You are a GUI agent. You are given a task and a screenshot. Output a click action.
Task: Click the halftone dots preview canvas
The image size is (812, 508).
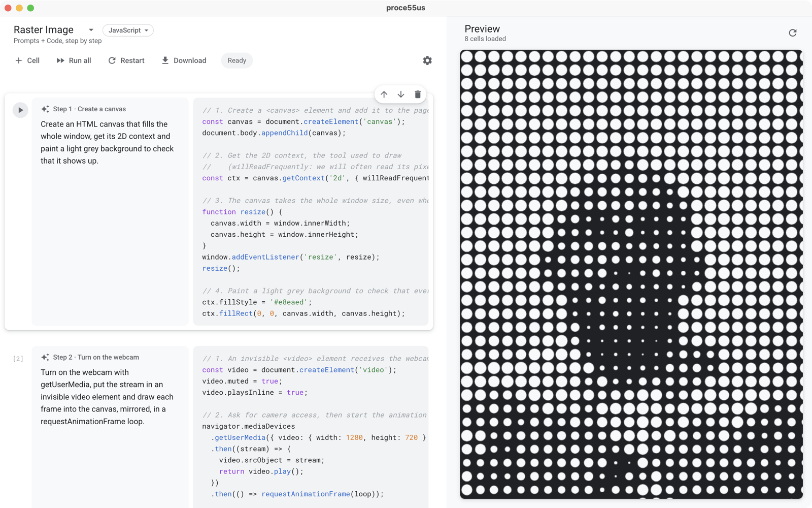click(x=631, y=274)
